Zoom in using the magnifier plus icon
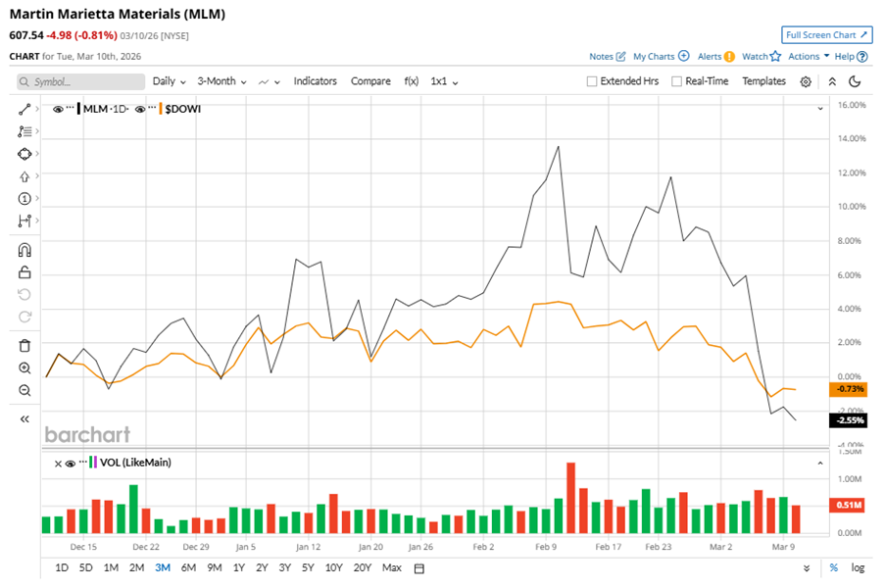This screenshot has width=885, height=588. [x=25, y=367]
